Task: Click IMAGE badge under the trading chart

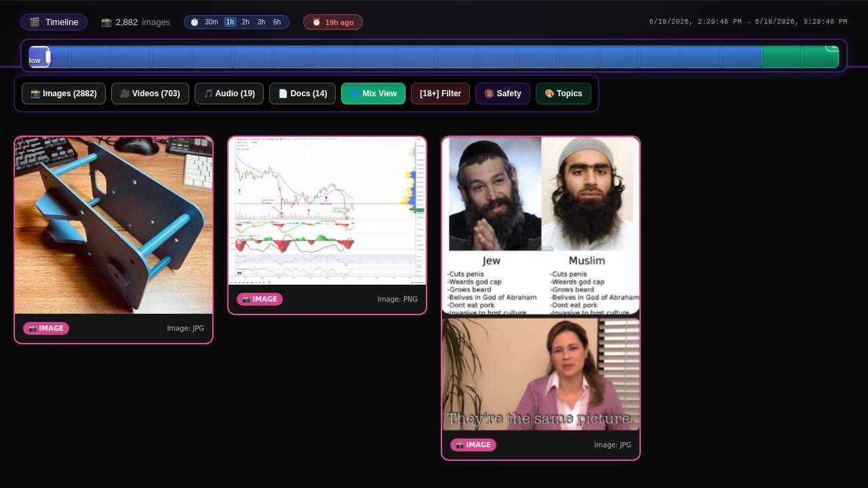Action: coord(260,299)
